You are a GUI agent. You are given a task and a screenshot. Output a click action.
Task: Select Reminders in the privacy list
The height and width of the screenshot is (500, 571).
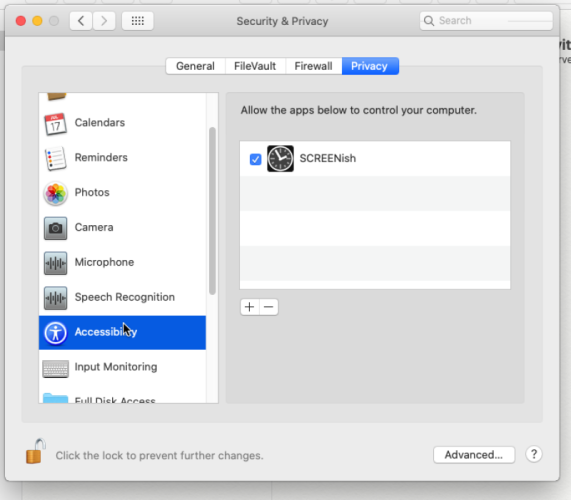(x=122, y=158)
